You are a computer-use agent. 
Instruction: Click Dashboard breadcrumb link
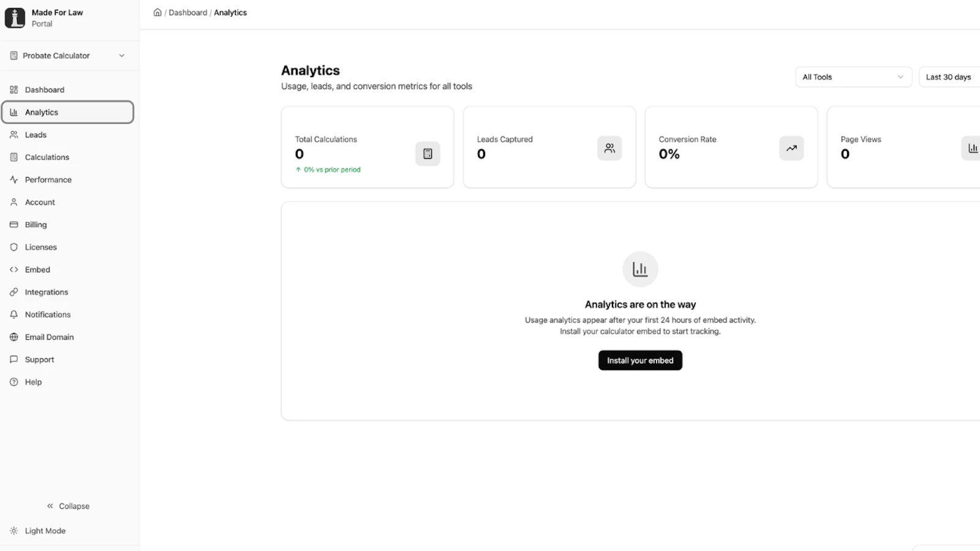(187, 12)
